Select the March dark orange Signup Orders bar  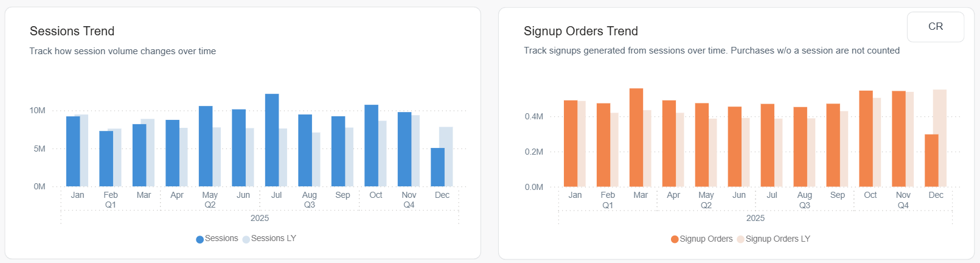pos(636,138)
